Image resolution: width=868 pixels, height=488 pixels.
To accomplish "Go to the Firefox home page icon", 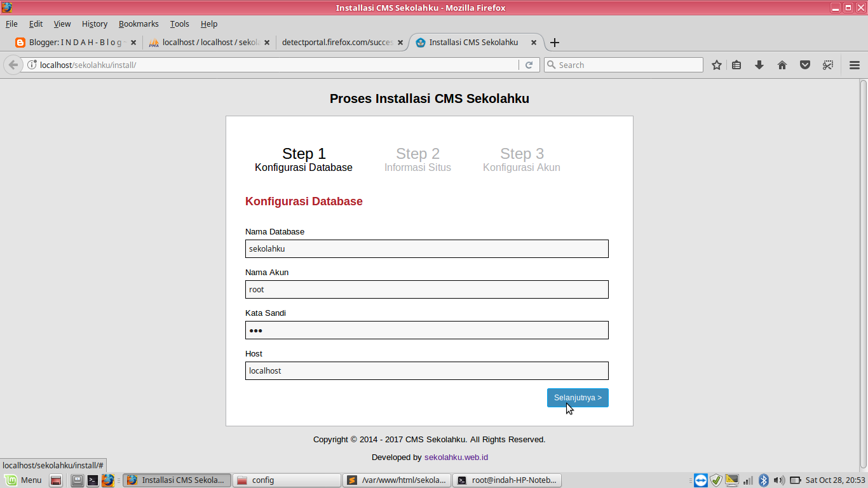I will pyautogui.click(x=782, y=64).
